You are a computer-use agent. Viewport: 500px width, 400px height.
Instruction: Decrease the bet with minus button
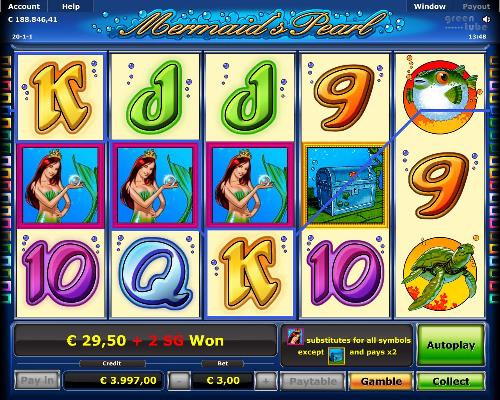(x=179, y=381)
